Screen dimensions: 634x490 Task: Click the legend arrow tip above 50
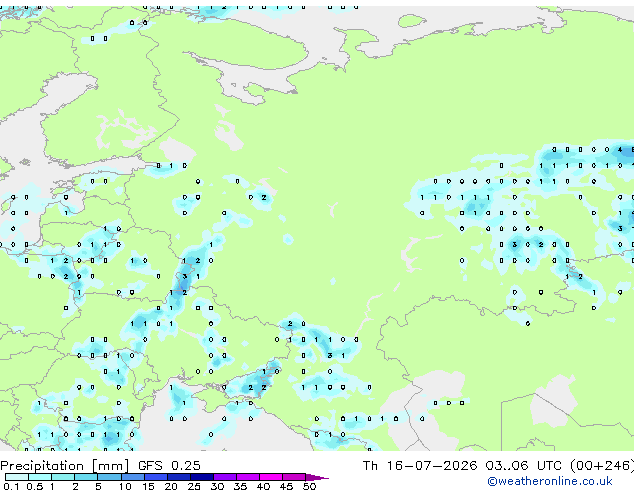click(317, 477)
